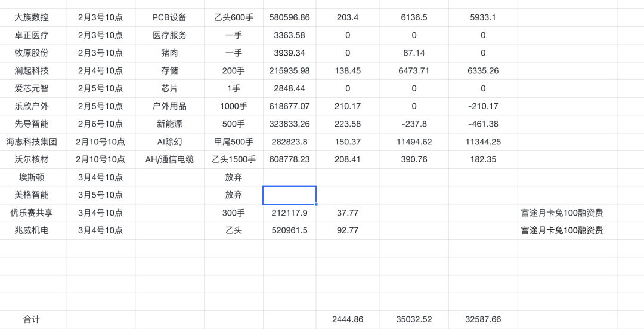Click the 甲尾500手 cell

pos(234,142)
